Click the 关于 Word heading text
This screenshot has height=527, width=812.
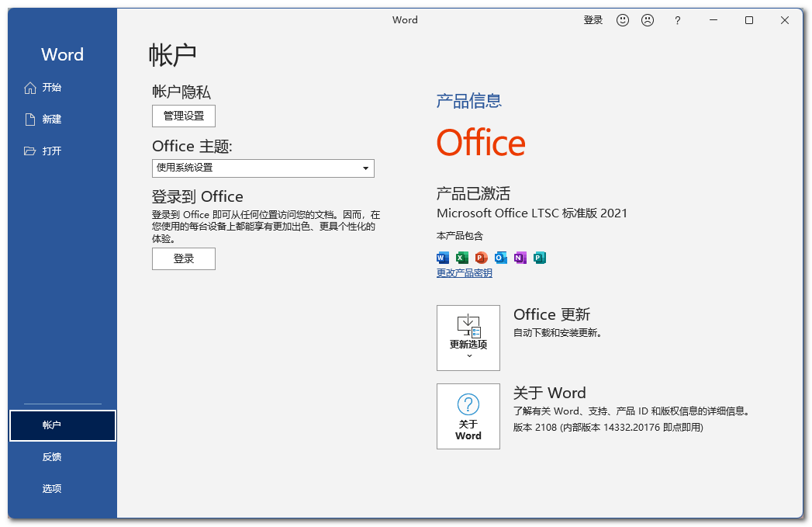click(x=549, y=393)
